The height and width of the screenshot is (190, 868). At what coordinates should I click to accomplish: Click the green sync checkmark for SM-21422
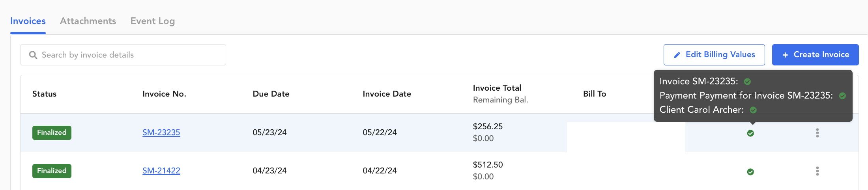pos(750,171)
